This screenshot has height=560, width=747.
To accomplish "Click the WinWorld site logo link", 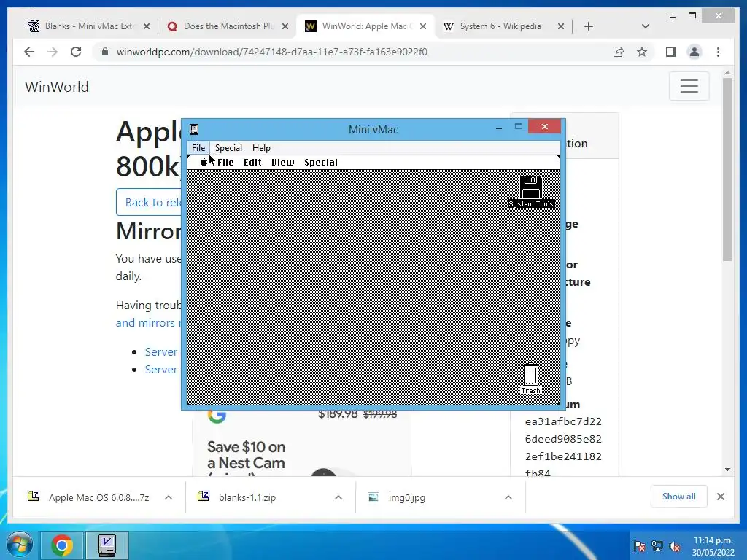I will point(57,87).
